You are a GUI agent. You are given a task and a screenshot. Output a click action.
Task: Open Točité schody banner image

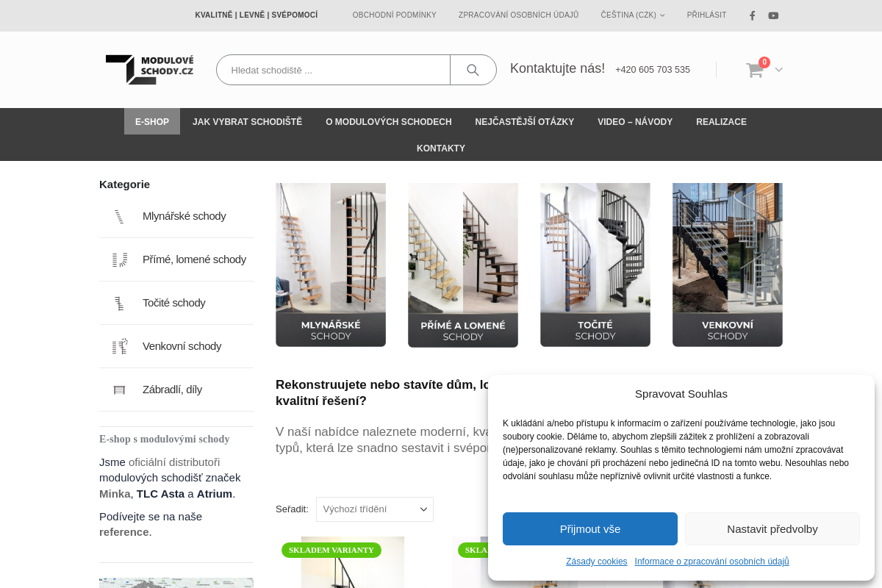click(595, 265)
